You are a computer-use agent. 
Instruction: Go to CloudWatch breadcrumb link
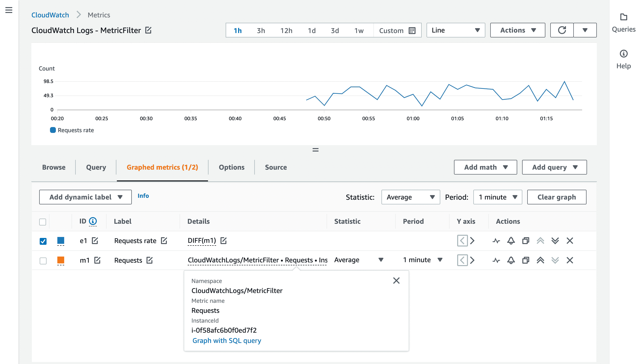[50, 15]
